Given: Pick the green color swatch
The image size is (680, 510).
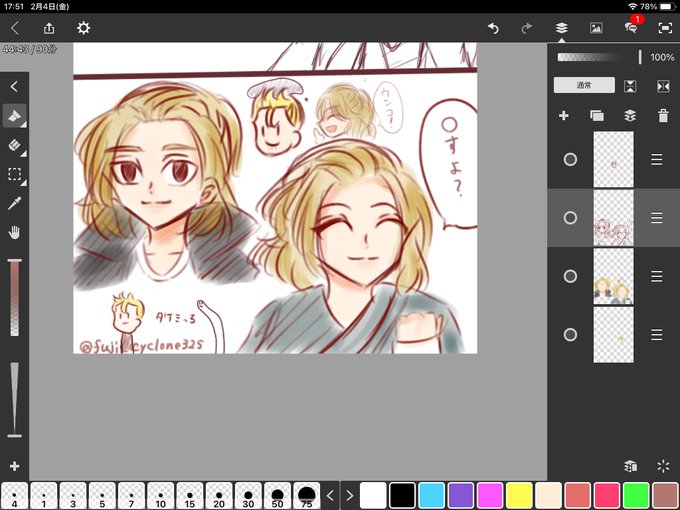Looking at the screenshot, I should click(x=636, y=496).
